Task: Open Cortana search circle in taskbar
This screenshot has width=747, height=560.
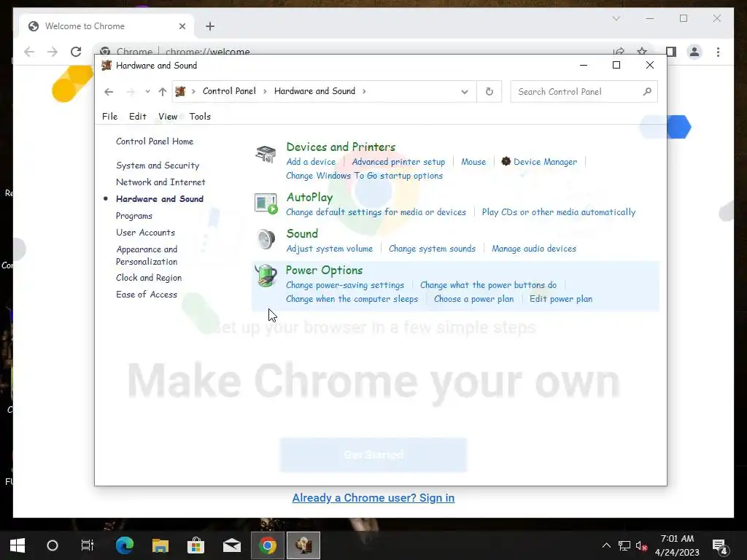Action: [53, 545]
